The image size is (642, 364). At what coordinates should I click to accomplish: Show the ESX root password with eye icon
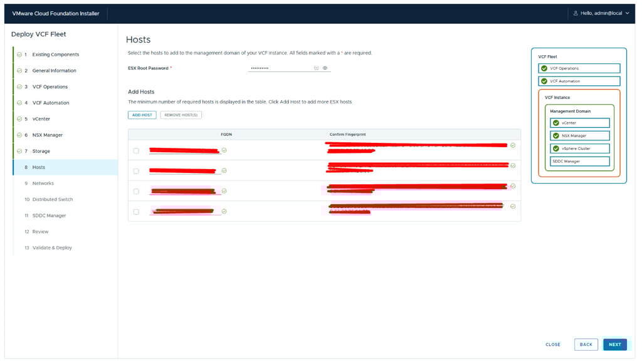pyautogui.click(x=325, y=68)
